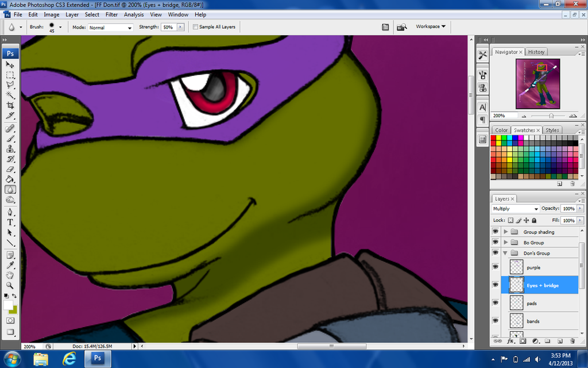Viewport: 588px width, 368px height.
Task: Hide the pads layer
Action: [496, 302]
